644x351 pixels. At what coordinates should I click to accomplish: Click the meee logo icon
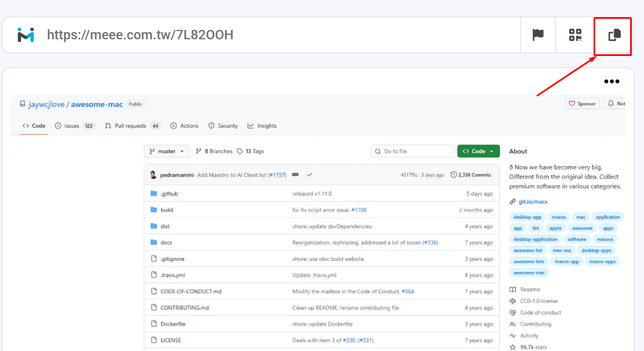point(26,35)
